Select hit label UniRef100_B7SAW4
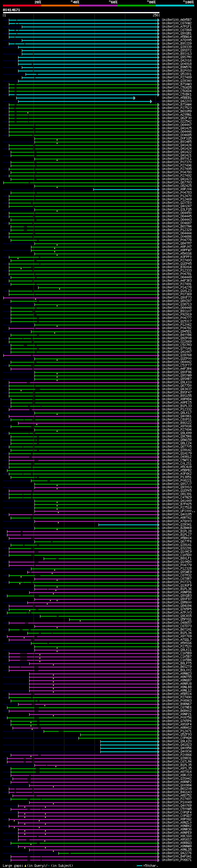Image resolution: width=197 pixels, height=868 pixels. tap(177, 104)
